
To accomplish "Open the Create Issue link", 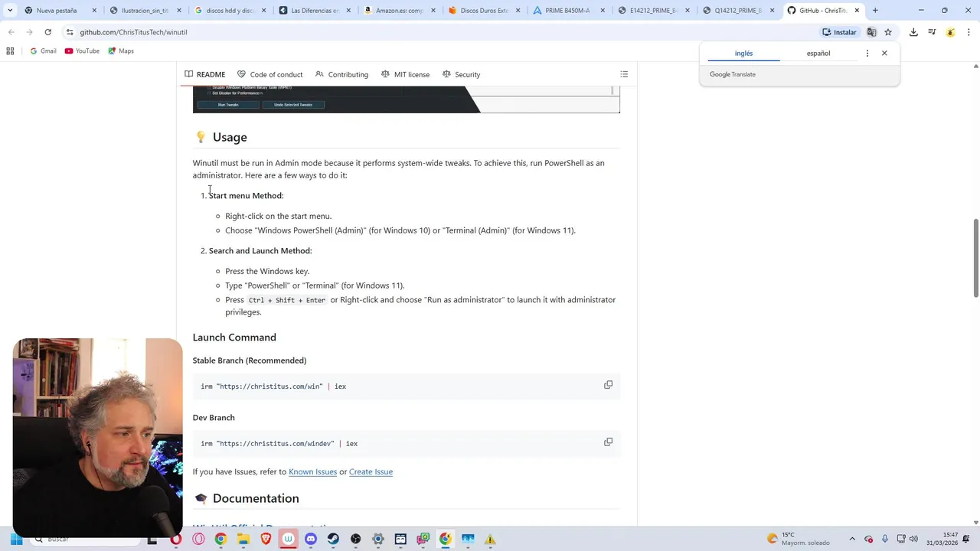I will [371, 471].
